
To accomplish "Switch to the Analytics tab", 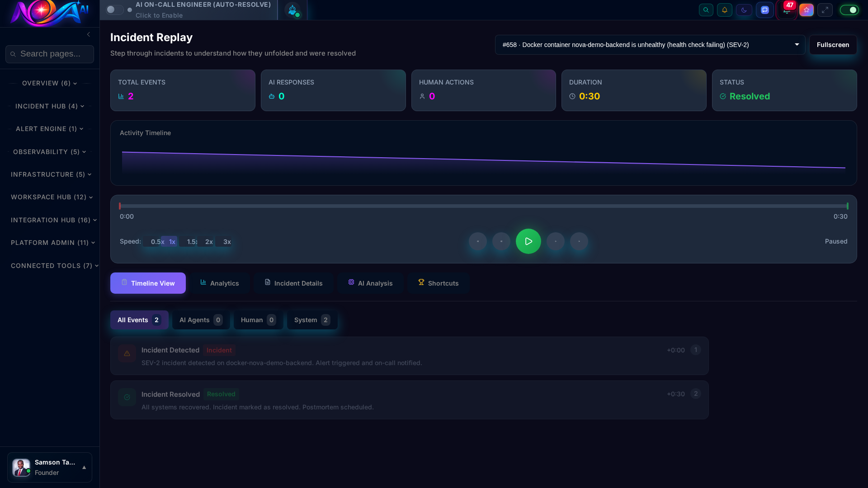I will 220,283.
